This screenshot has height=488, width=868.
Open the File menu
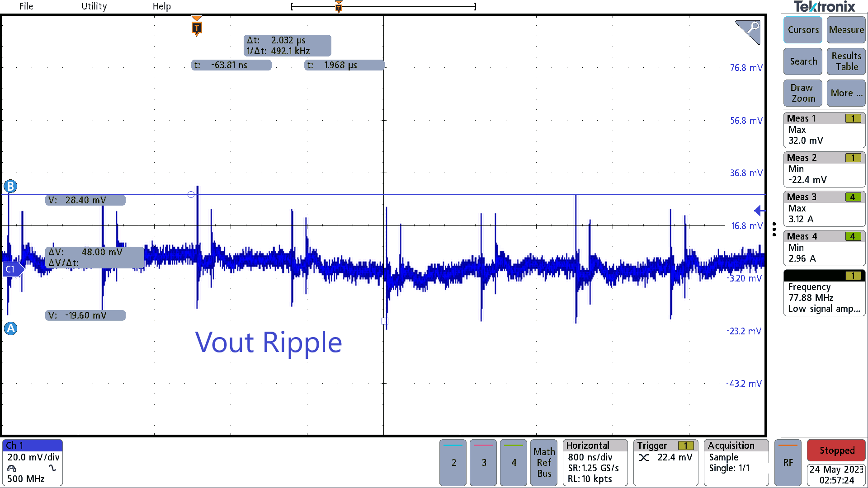(26, 6)
